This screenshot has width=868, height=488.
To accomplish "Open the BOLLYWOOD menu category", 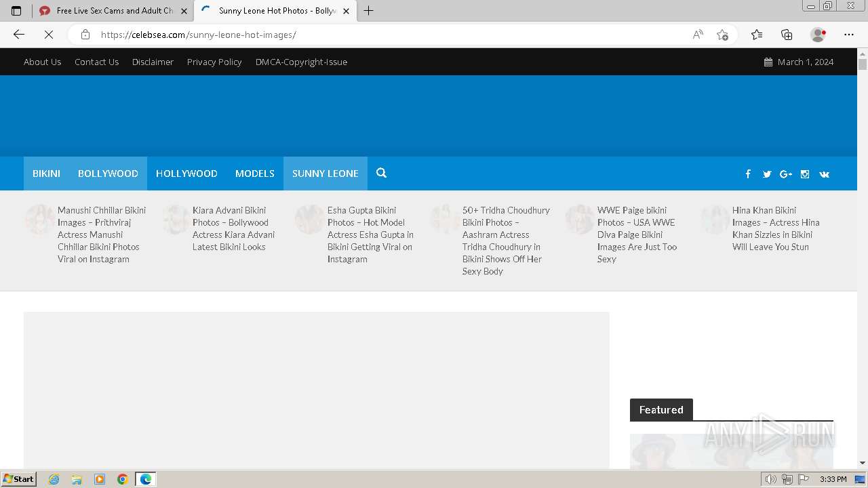I will (108, 174).
